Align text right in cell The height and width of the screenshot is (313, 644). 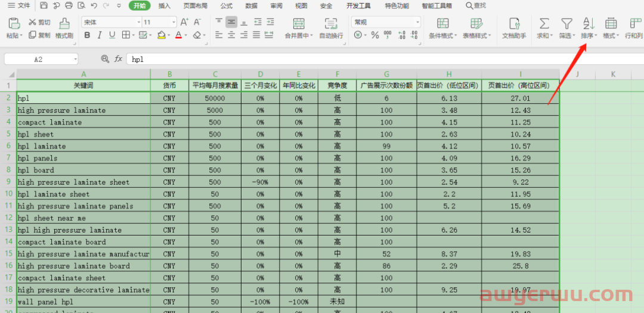click(244, 35)
